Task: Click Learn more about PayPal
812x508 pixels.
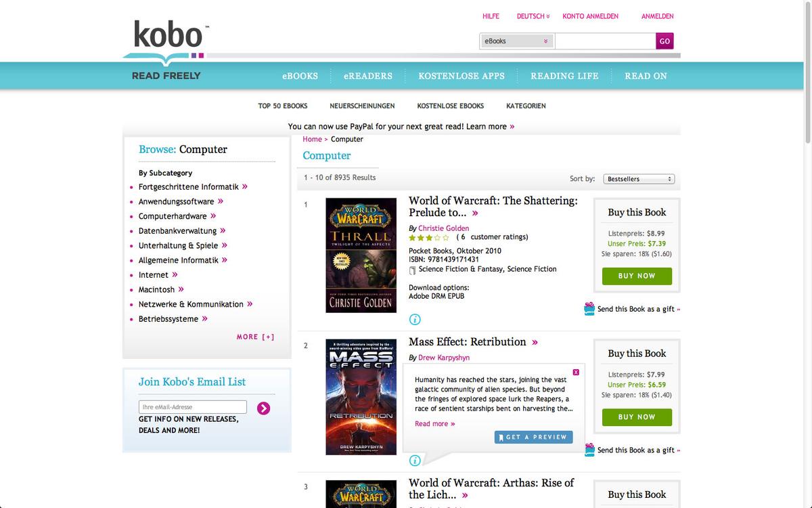Action: click(491, 127)
